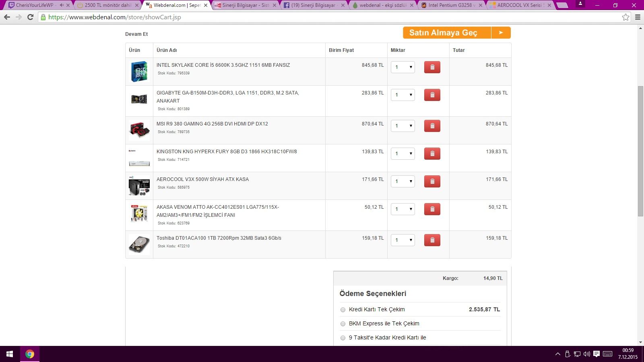The width and height of the screenshot is (644, 362).
Task: Delete the Kingston HyperX Fury RAM item
Action: (x=432, y=154)
